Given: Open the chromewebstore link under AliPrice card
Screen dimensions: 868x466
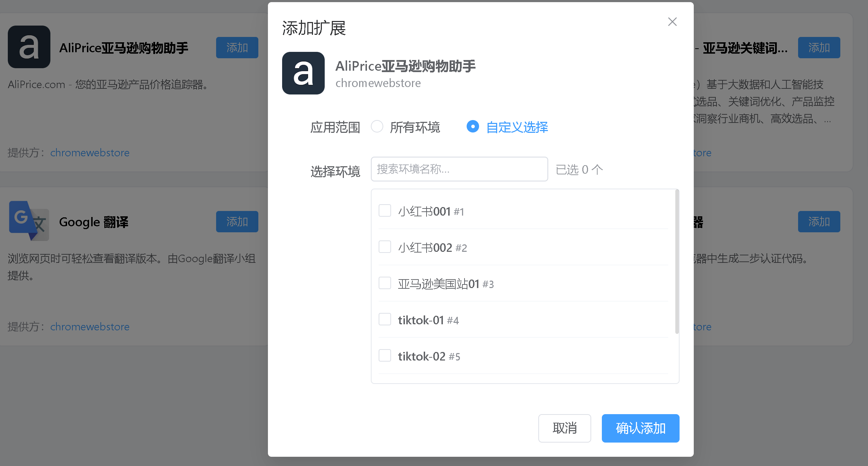Looking at the screenshot, I should [90, 153].
